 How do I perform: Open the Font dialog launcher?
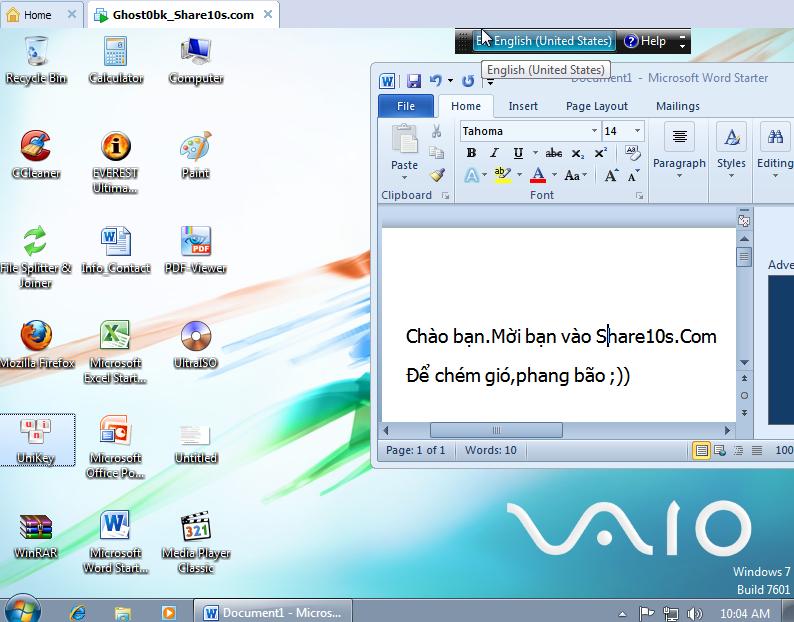pos(640,196)
